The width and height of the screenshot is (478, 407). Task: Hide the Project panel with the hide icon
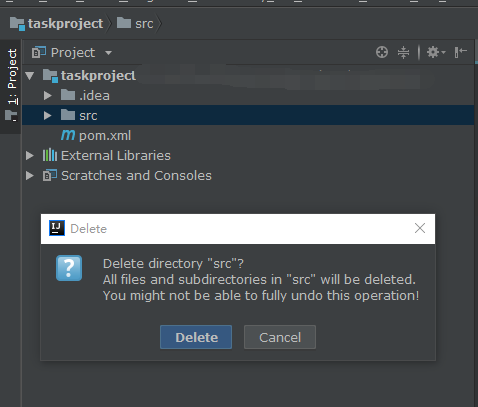pos(461,52)
